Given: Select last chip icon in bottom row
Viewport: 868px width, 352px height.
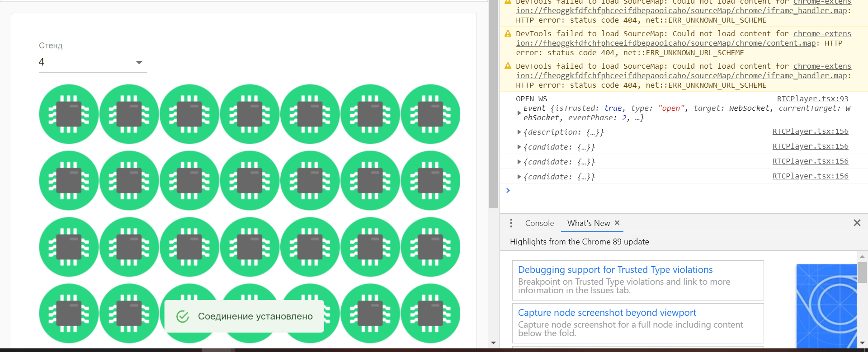Looking at the screenshot, I should tap(430, 313).
